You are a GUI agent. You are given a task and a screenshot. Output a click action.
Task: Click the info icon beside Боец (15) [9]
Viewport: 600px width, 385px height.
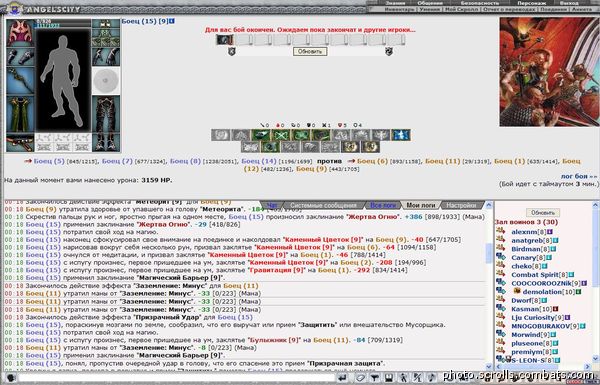pos(172,21)
